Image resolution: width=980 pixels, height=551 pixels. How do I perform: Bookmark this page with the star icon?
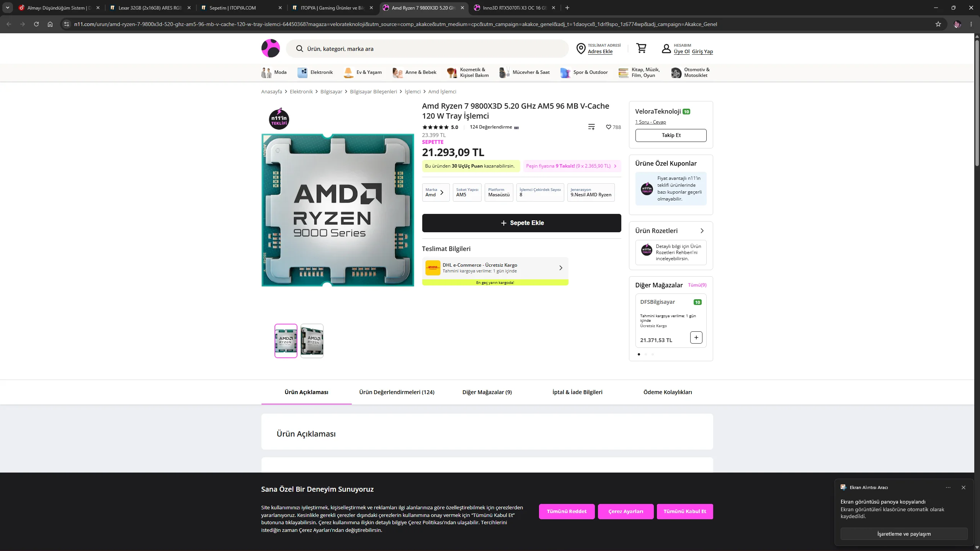(938, 24)
